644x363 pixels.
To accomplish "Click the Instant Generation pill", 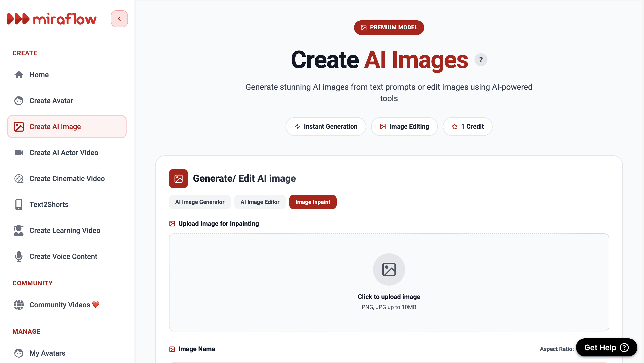I will tap(326, 127).
